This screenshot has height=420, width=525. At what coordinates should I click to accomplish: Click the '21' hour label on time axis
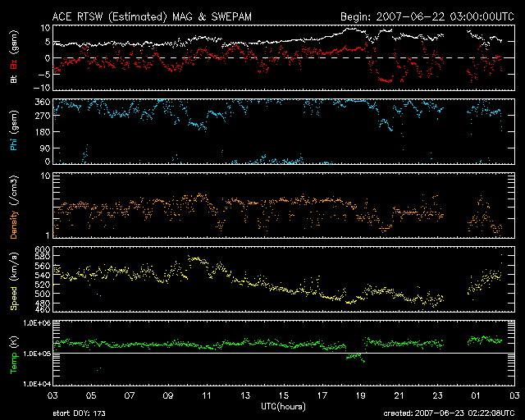tap(399, 396)
